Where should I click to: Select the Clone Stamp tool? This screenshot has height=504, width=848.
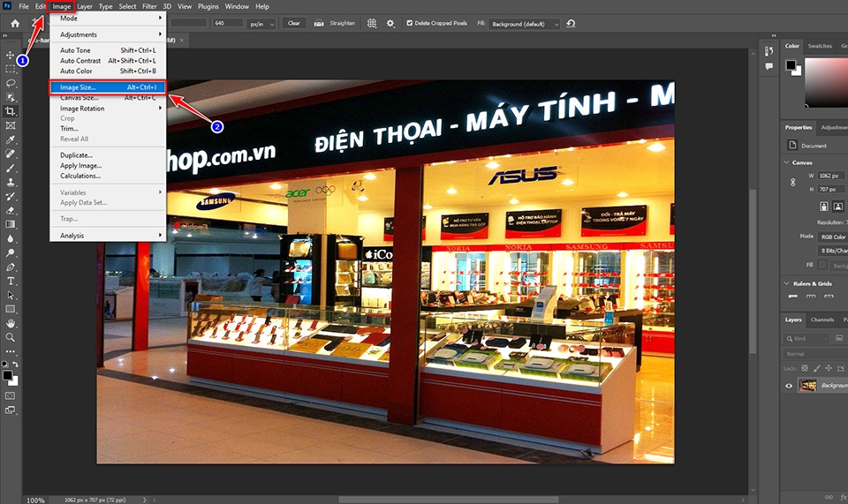coord(11,182)
